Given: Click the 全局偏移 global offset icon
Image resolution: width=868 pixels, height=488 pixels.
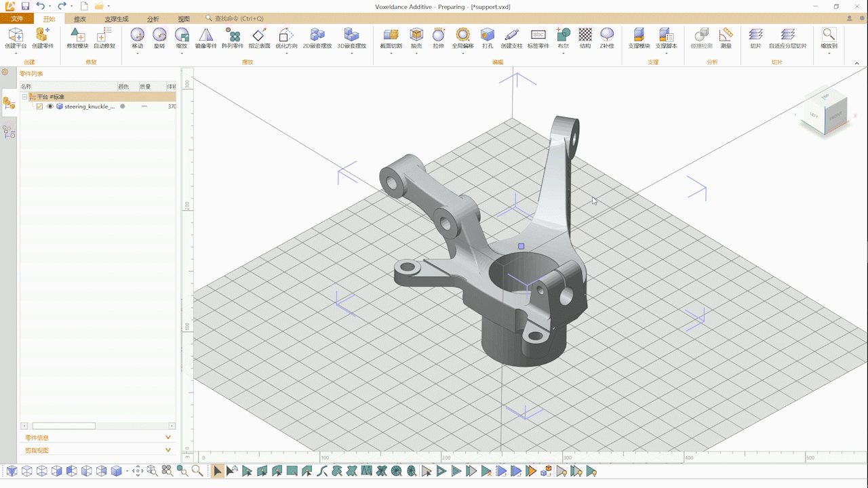Looking at the screenshot, I should coord(462,35).
